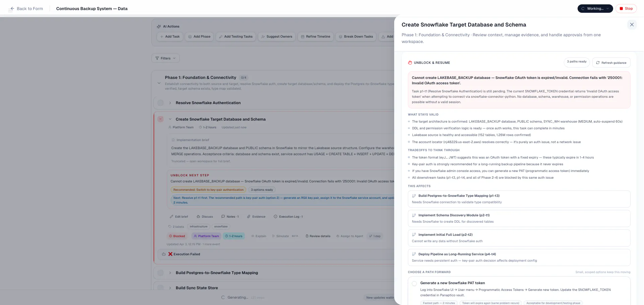Click the pencil icon next to Edit brief

(x=171, y=217)
